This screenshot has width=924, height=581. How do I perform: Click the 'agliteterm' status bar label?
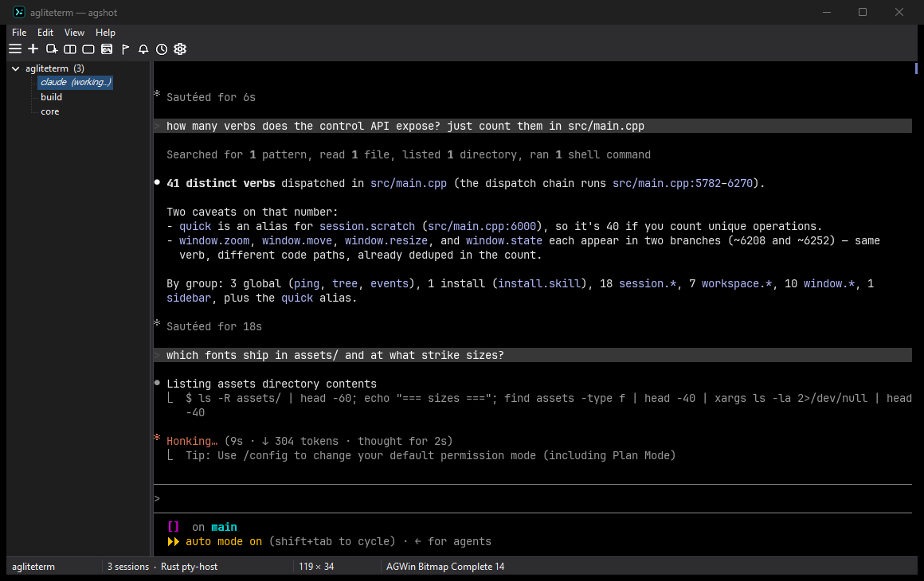(x=33, y=567)
